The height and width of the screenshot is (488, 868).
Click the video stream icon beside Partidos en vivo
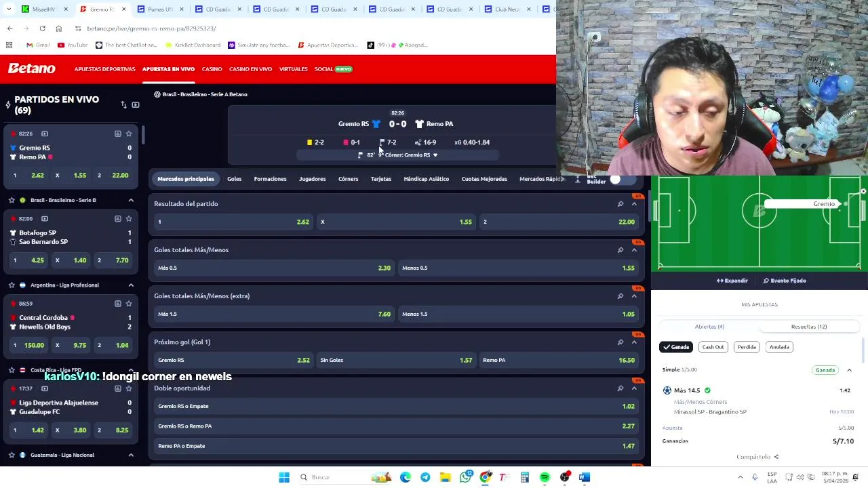[136, 104]
